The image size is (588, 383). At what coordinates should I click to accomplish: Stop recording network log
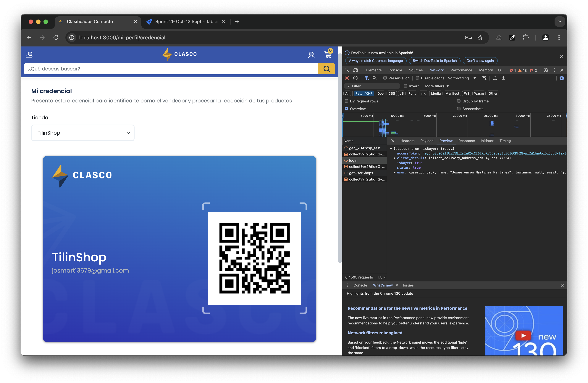(347, 78)
